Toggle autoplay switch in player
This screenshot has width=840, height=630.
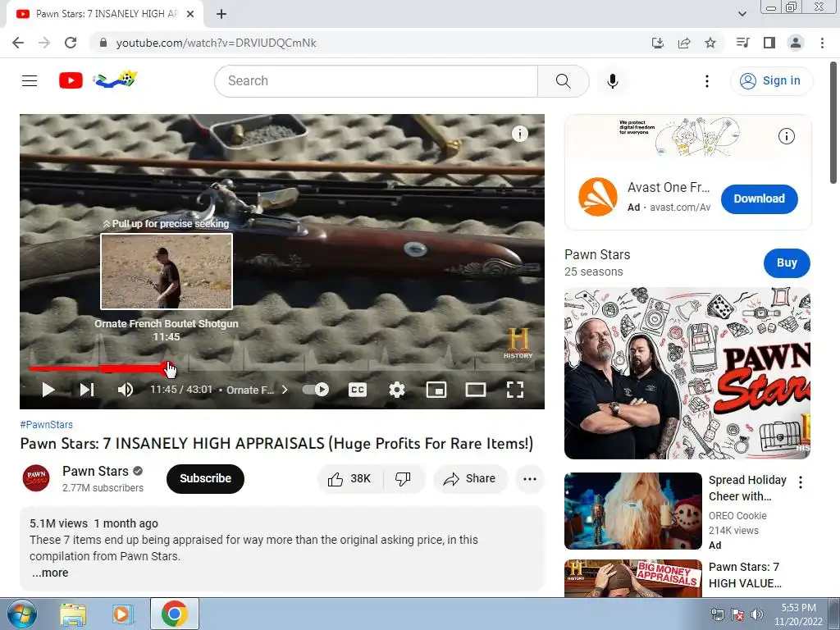pyautogui.click(x=316, y=390)
